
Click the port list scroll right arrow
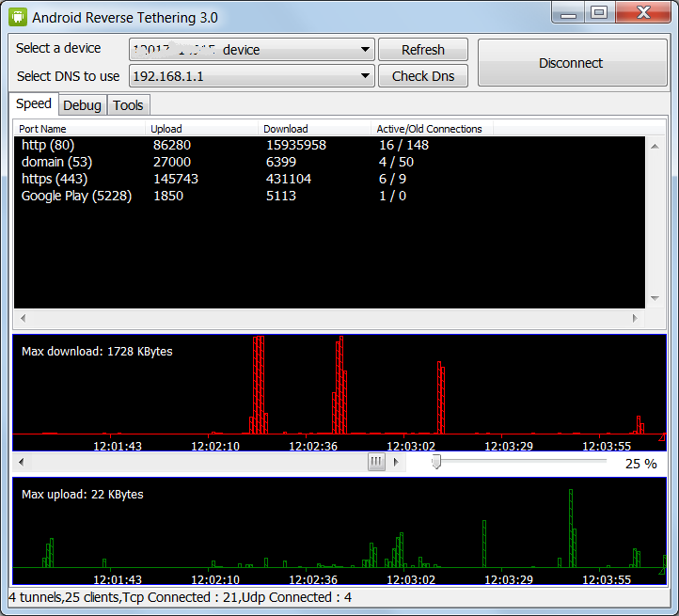coord(635,319)
